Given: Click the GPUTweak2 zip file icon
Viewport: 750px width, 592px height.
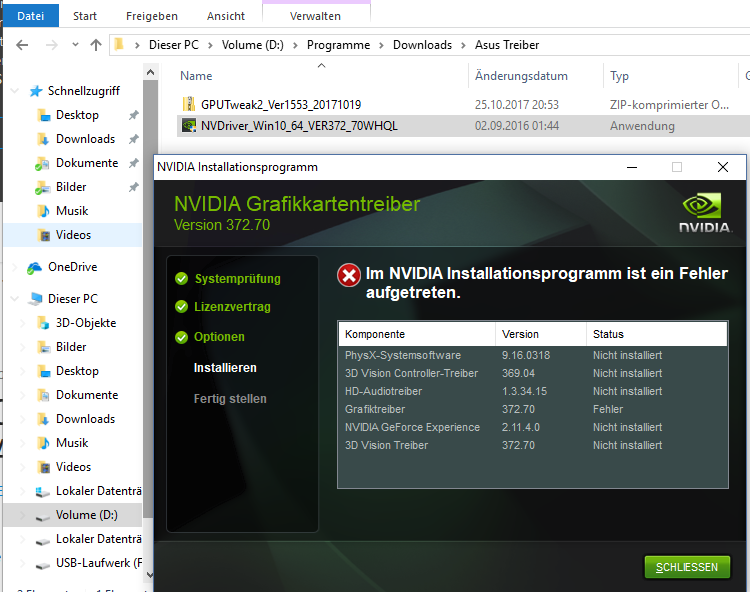Looking at the screenshot, I should click(x=189, y=104).
